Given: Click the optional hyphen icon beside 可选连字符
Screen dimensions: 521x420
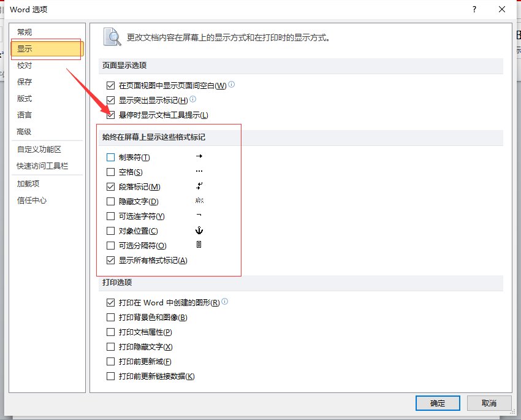Looking at the screenshot, I should [199, 216].
